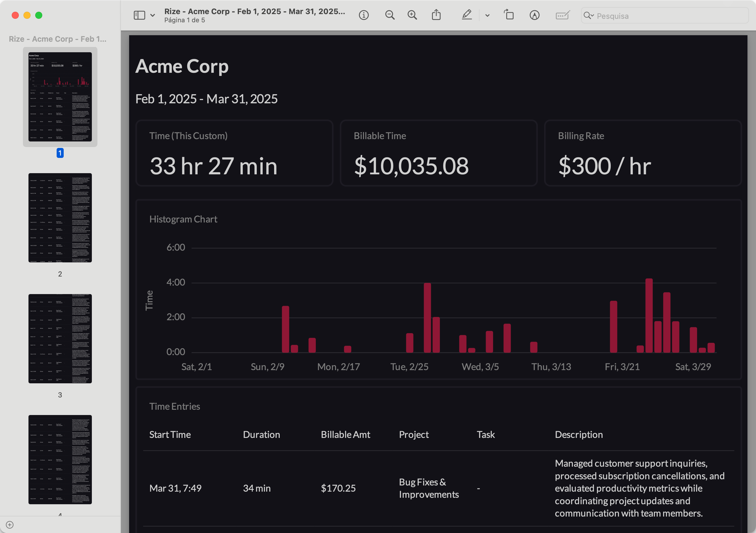
Task: Open the document info inspector
Action: pos(364,15)
